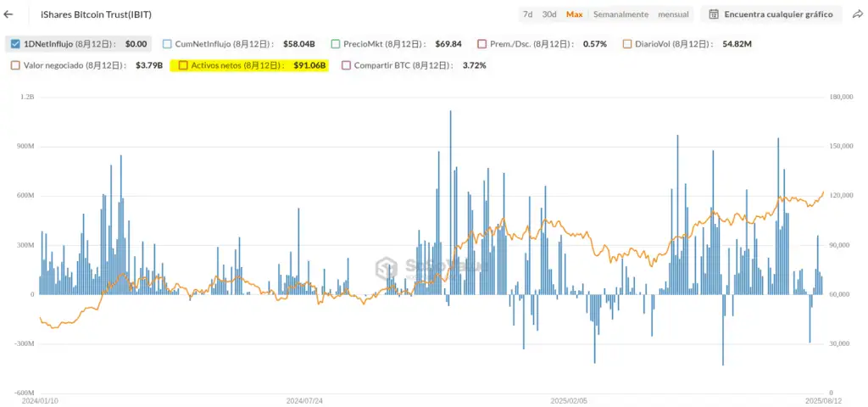The width and height of the screenshot is (868, 407).
Task: Click the Prem./Dsc. value 0.57%
Action: pyautogui.click(x=595, y=44)
